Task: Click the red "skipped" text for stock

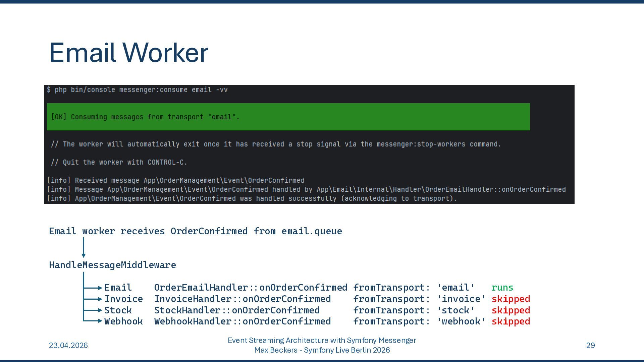Action: (x=511, y=310)
